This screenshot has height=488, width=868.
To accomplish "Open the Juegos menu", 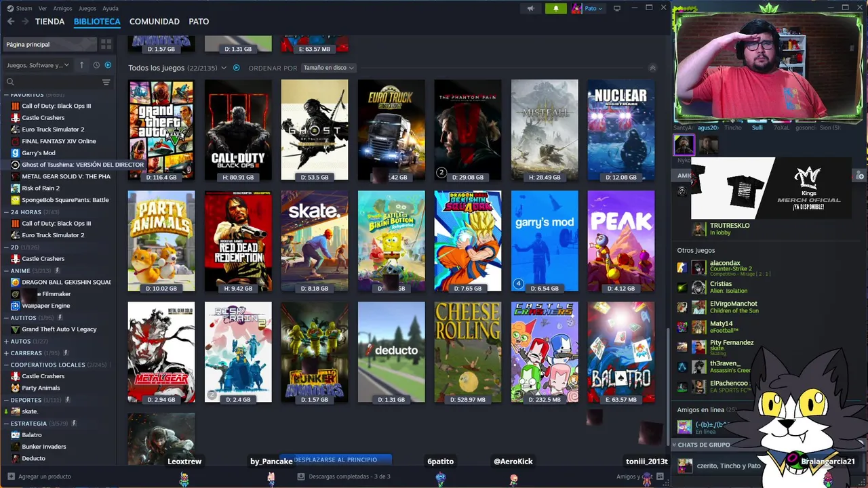I will coord(87,8).
